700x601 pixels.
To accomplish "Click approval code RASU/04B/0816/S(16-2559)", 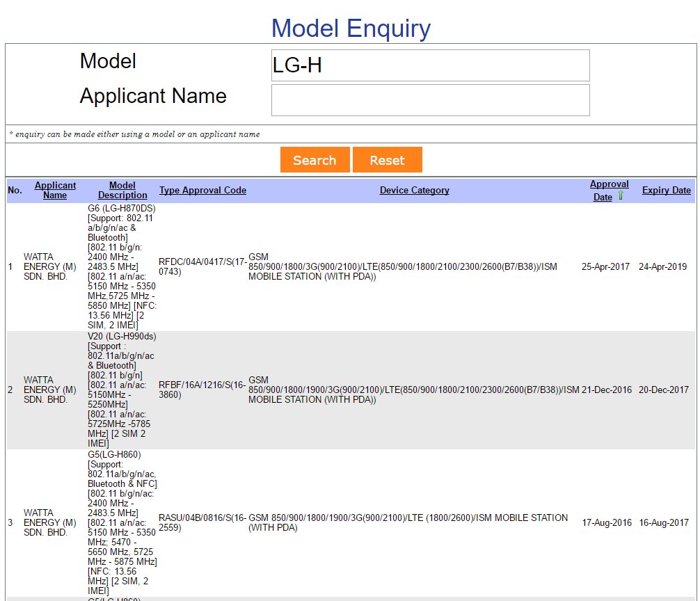I will click(202, 522).
